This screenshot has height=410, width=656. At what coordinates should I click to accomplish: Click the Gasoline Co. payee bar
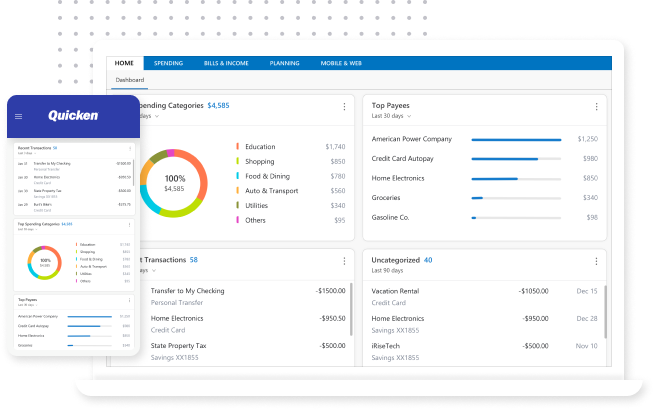tap(516, 218)
